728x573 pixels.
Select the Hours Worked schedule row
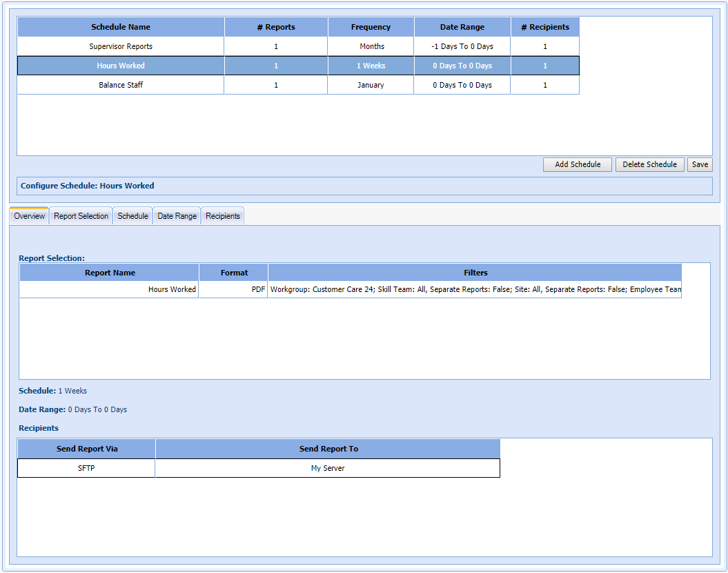[121, 66]
